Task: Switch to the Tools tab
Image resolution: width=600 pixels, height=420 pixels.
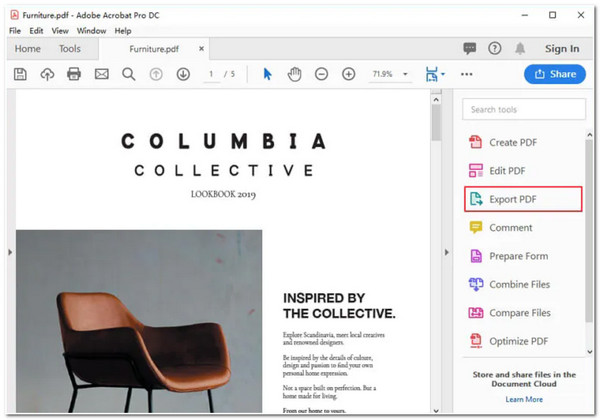Action: coord(70,49)
